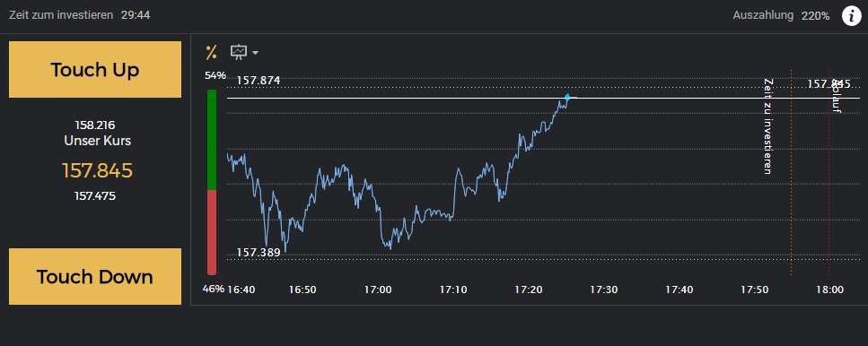
Task: Toggle the percent display icon
Action: point(211,53)
